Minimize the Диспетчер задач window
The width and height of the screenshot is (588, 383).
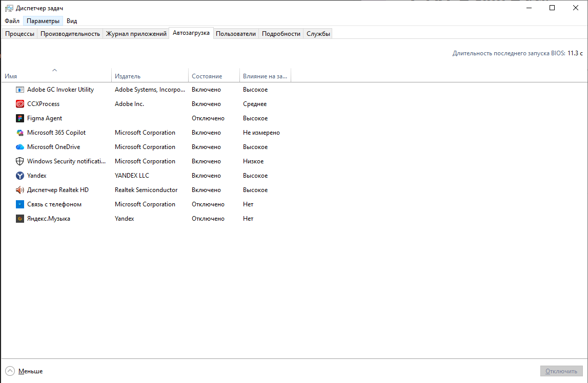pos(529,8)
